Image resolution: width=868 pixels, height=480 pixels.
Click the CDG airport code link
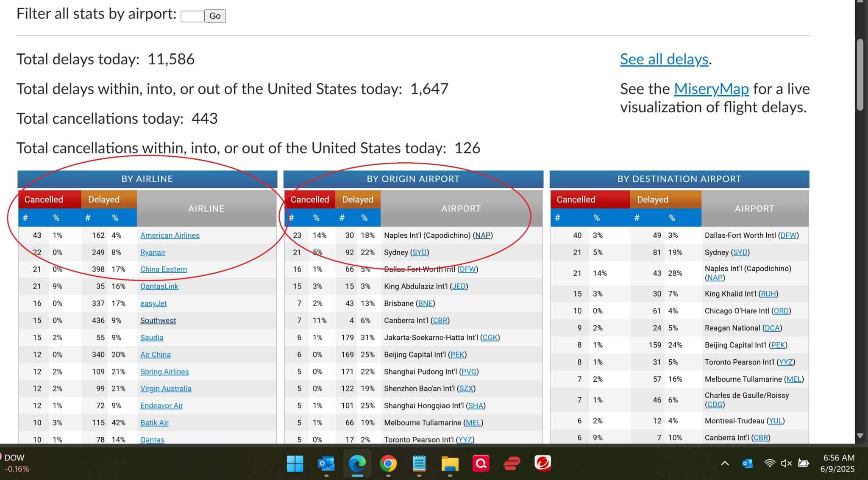pos(715,405)
